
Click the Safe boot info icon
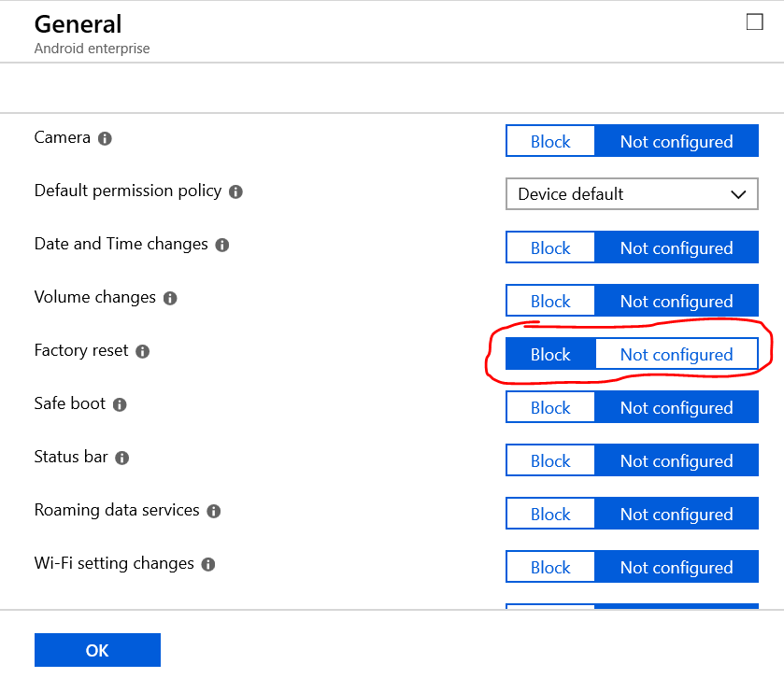pyautogui.click(x=119, y=404)
